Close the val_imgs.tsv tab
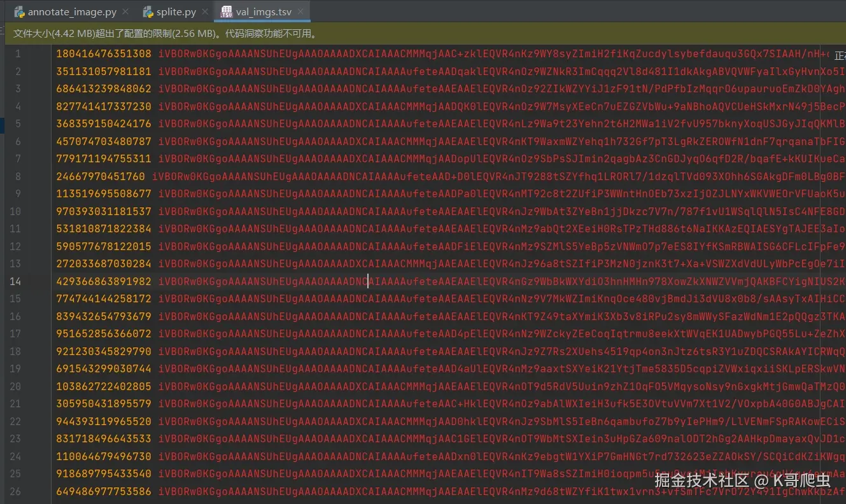This screenshot has height=504, width=846. tap(300, 12)
